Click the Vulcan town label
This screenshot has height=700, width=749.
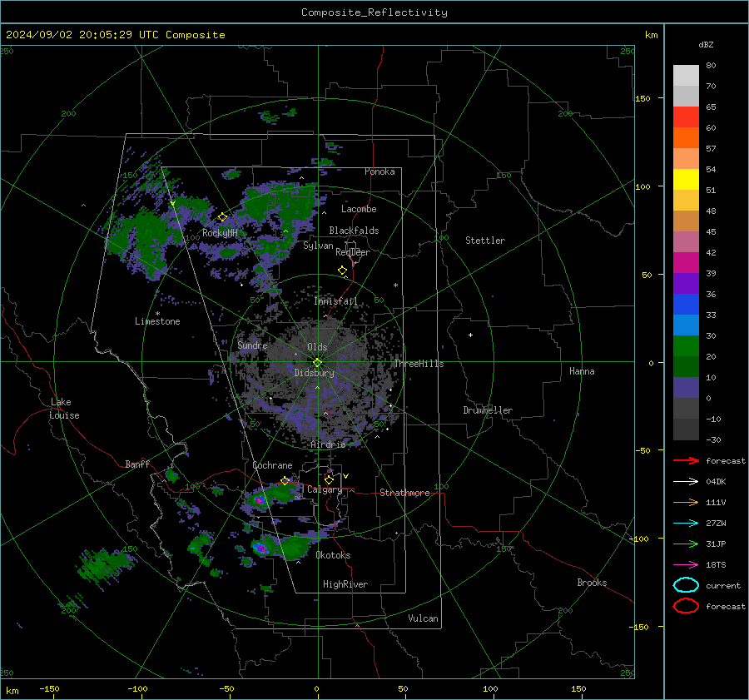click(423, 618)
